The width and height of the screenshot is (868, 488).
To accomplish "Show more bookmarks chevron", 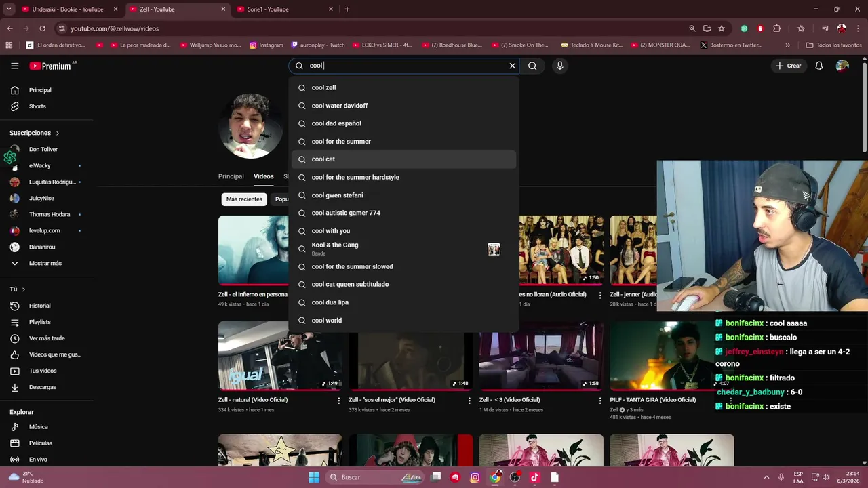I will coord(787,45).
